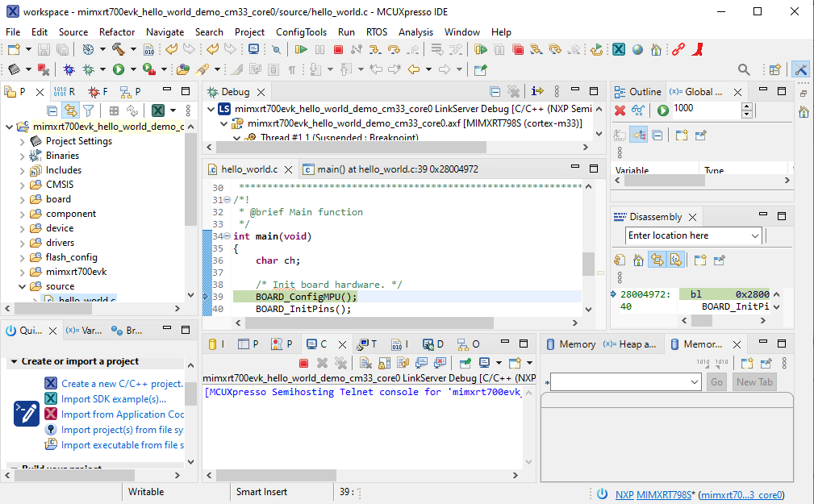Click the editor's vertical scrollbar thumb

588,264
